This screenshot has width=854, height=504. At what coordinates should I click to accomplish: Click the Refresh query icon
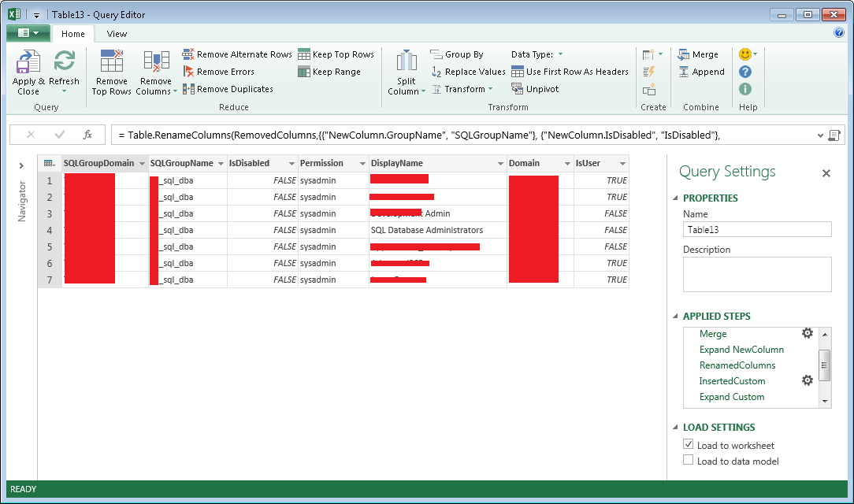pos(64,63)
